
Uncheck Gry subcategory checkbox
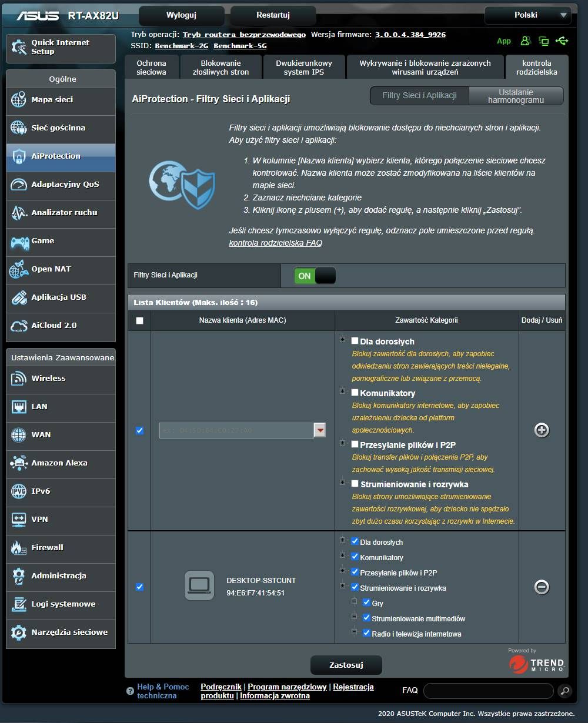[x=366, y=602]
